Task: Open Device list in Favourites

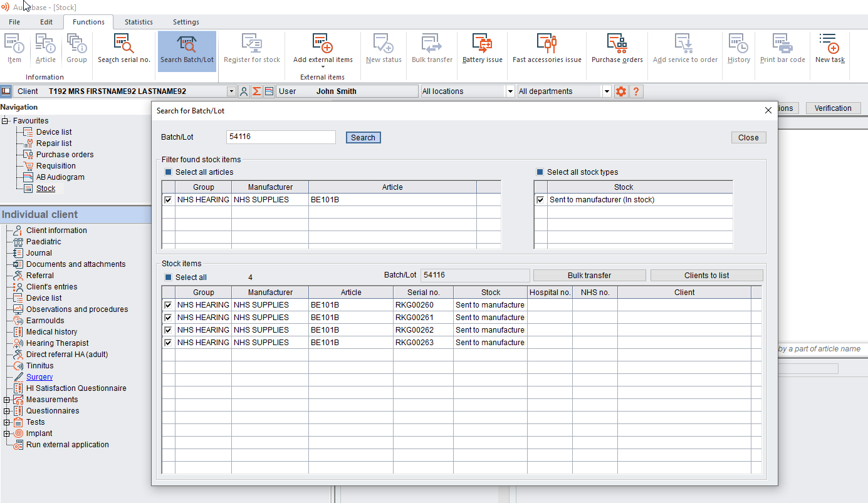Action: (x=54, y=132)
